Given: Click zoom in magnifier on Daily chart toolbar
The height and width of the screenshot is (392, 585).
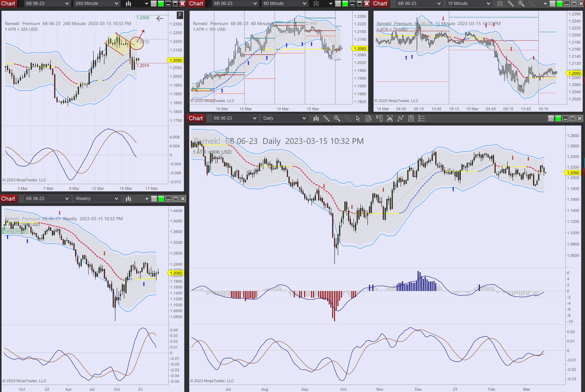Looking at the screenshot, I should pos(337,118).
